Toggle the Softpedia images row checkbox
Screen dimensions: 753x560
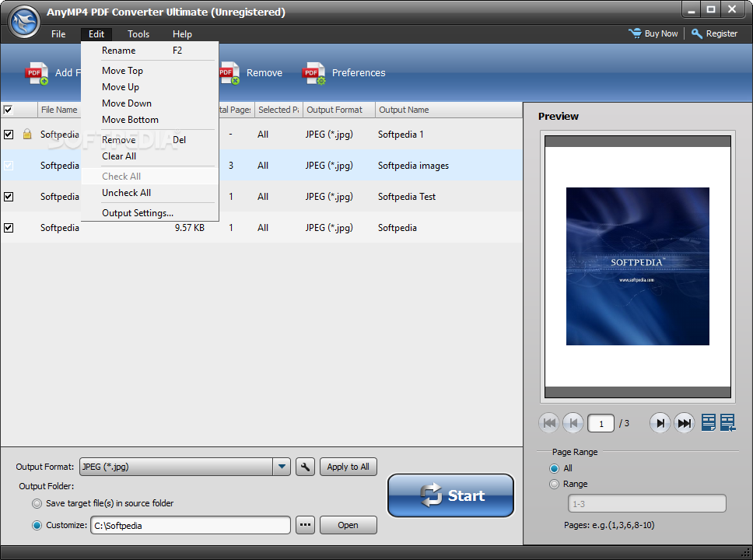click(x=9, y=165)
